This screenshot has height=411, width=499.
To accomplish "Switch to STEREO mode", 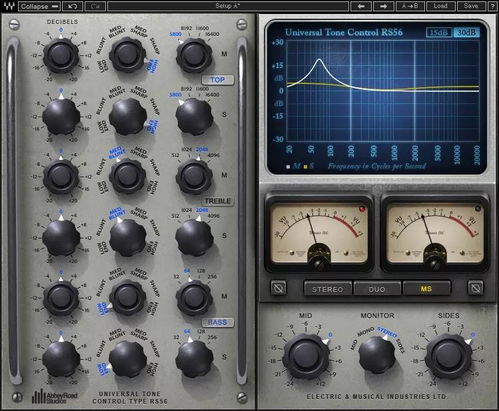I will 327,289.
